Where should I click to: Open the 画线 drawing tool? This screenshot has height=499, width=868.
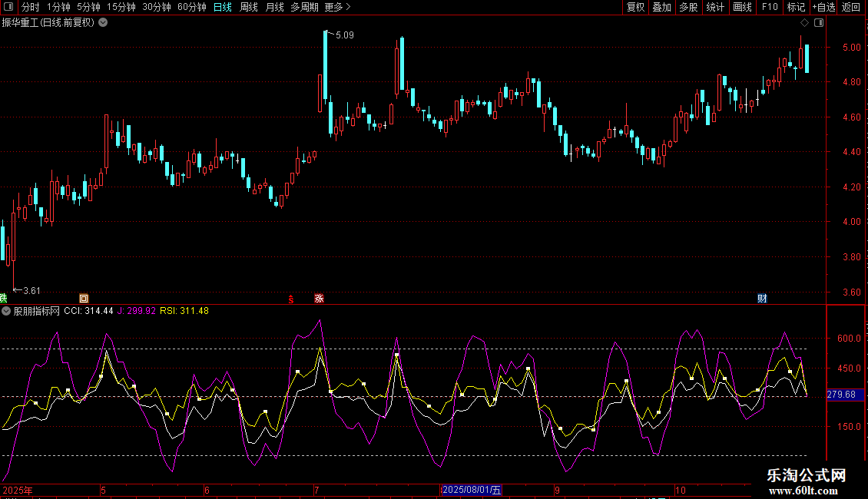point(742,7)
